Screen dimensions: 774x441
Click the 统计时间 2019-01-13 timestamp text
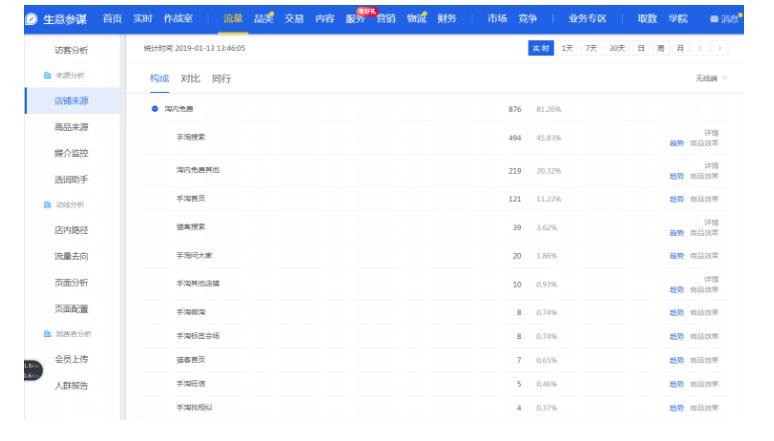point(194,48)
